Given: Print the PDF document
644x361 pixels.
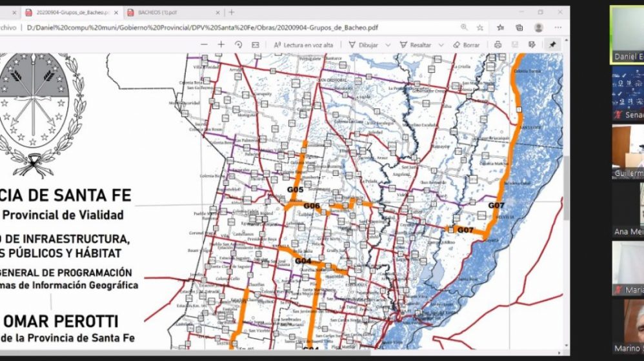Looking at the screenshot, I should [498, 44].
